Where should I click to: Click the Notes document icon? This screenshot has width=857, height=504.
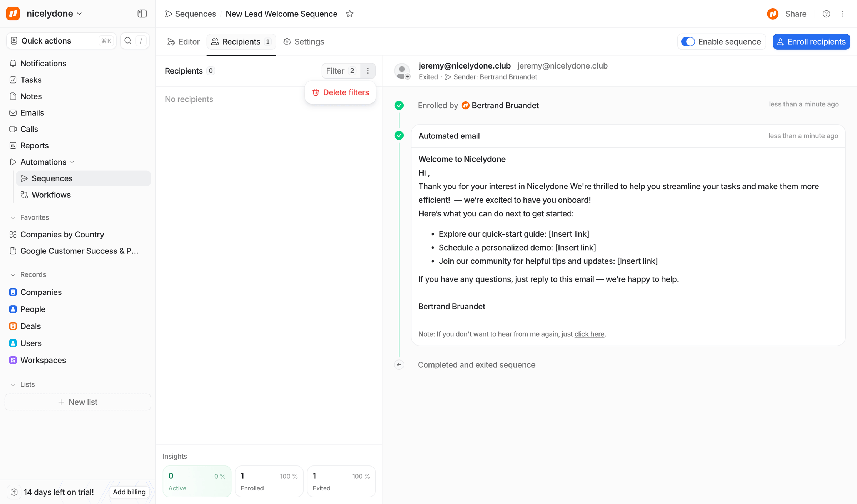13,96
